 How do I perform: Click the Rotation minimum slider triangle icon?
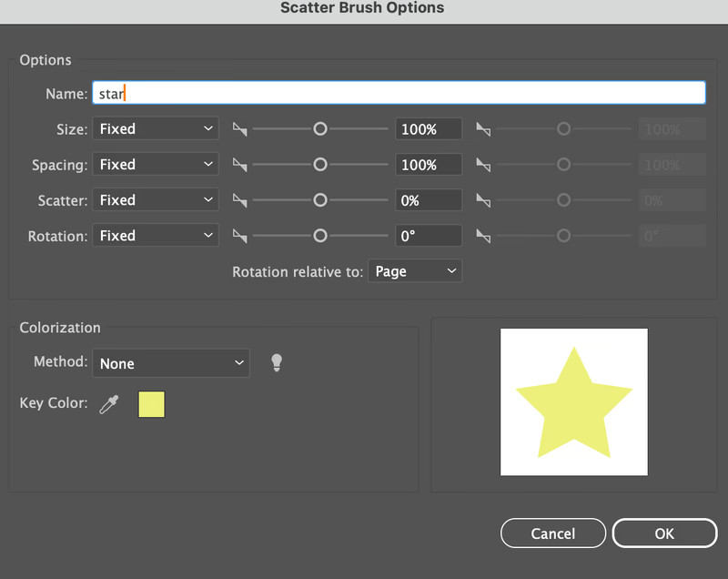239,236
